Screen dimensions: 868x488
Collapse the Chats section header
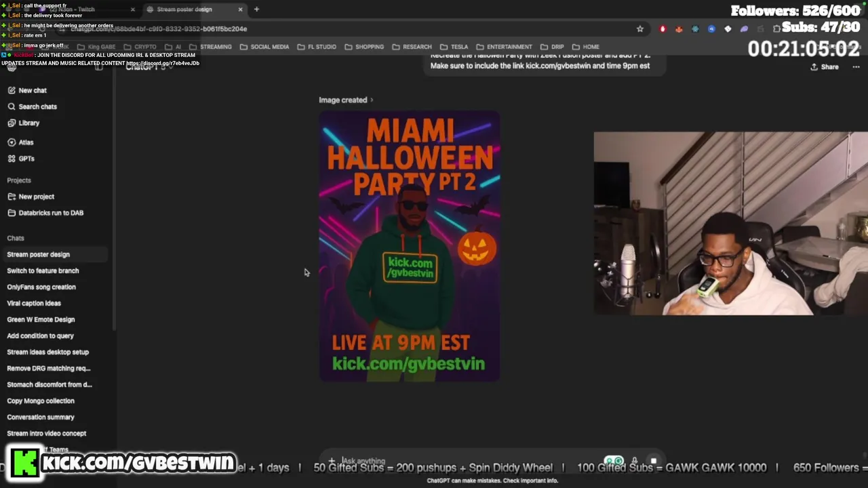pyautogui.click(x=16, y=238)
